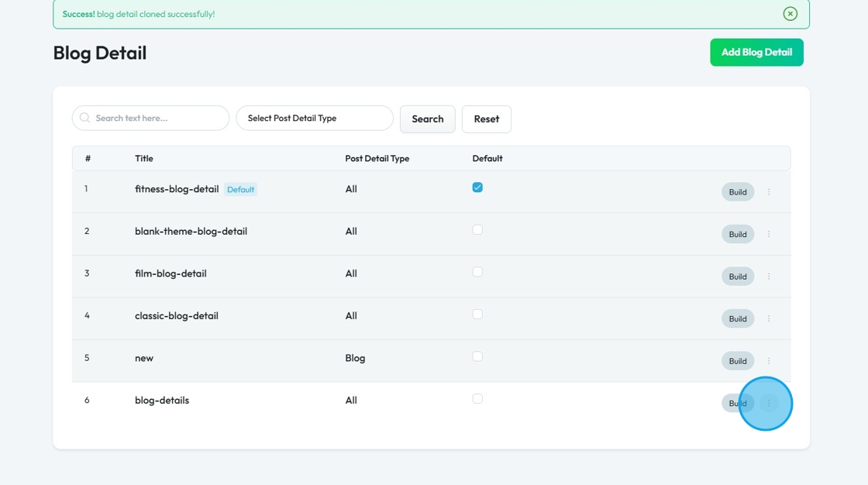Reset the search filters
The height and width of the screenshot is (485, 868).
486,119
